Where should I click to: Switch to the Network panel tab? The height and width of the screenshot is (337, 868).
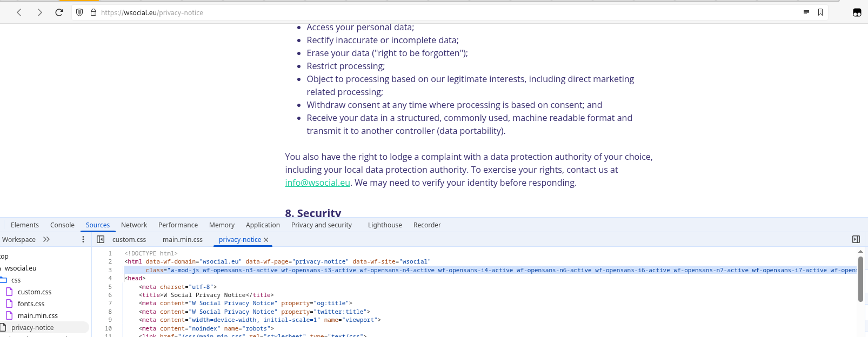(133, 225)
